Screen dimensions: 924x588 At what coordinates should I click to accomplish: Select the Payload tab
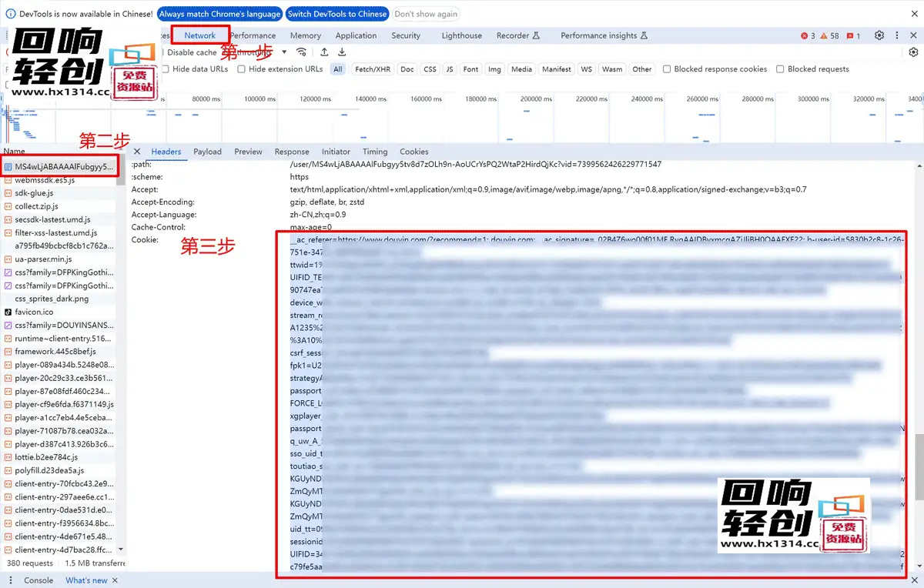pyautogui.click(x=207, y=152)
